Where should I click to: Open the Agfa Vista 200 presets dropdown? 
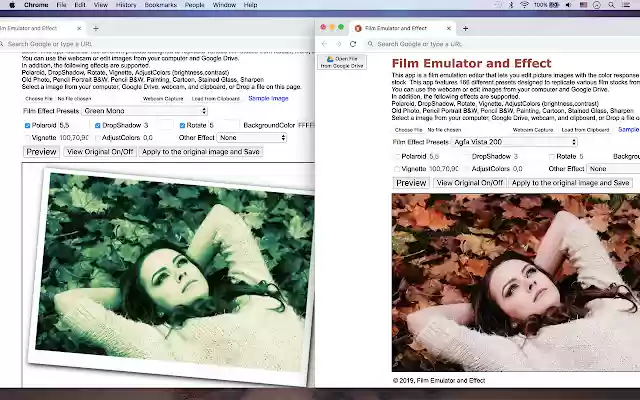[514, 142]
